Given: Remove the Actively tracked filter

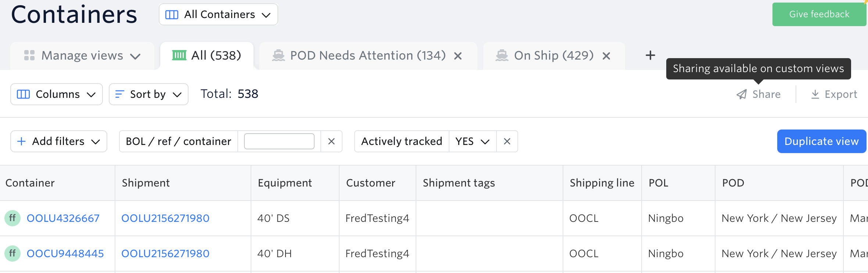Looking at the screenshot, I should 507,141.
